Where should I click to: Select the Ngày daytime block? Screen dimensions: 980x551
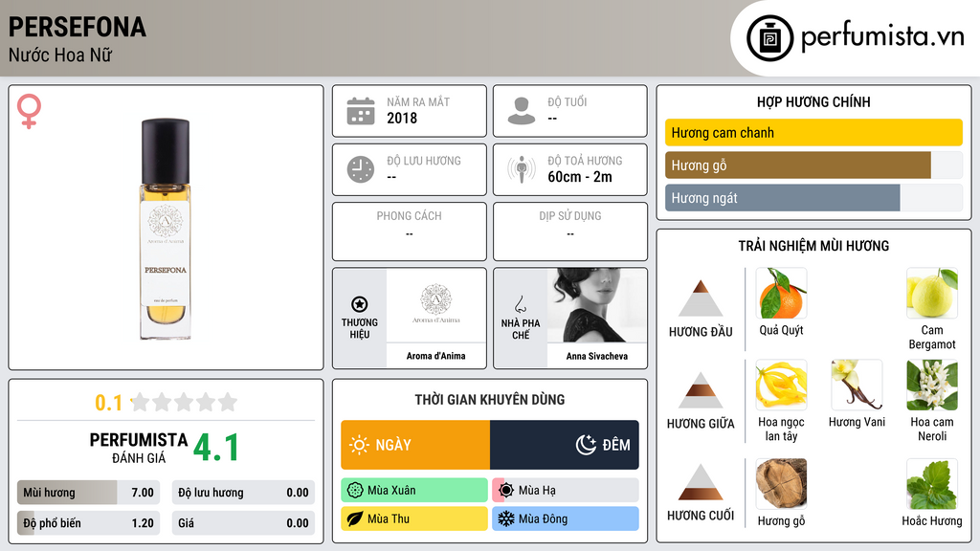(415, 445)
